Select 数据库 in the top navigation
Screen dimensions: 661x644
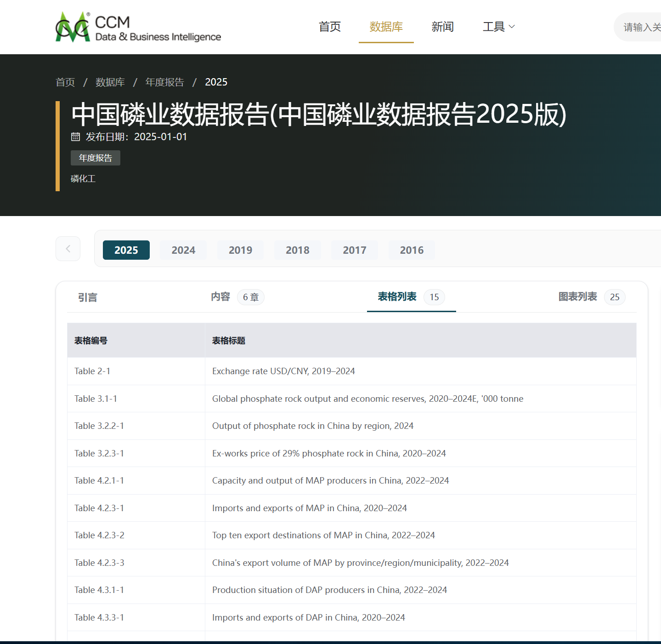(x=386, y=27)
